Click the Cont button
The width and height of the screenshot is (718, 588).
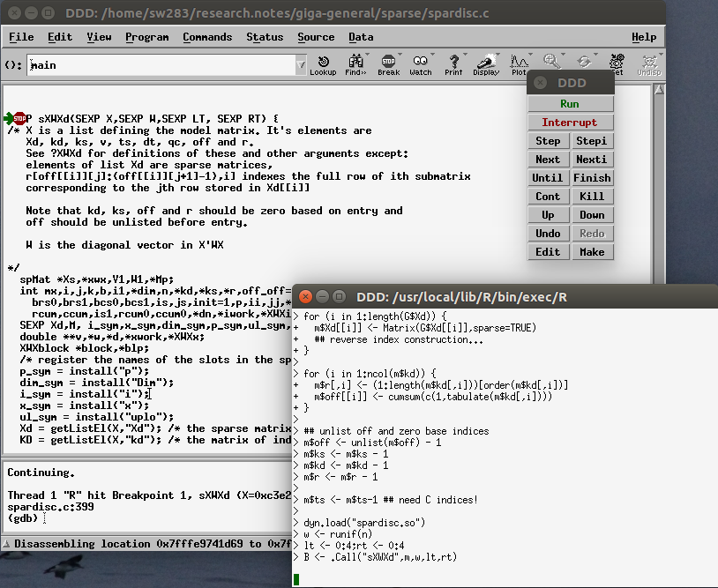click(548, 197)
